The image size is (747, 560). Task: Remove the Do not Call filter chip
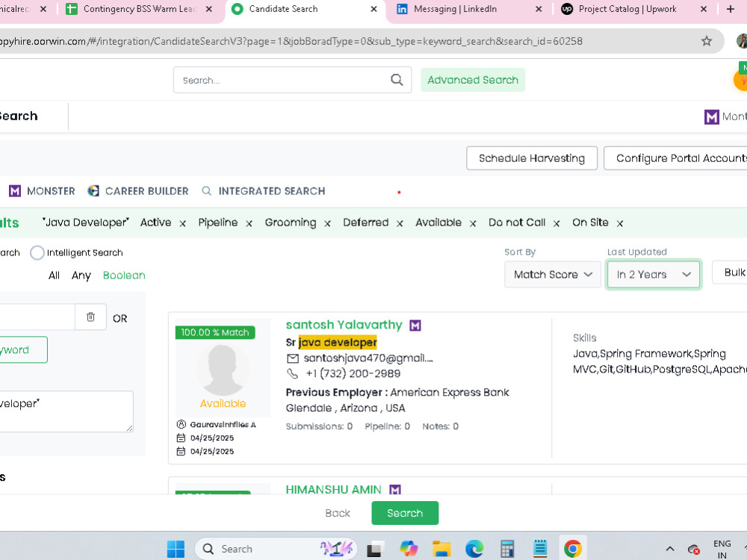click(x=557, y=223)
